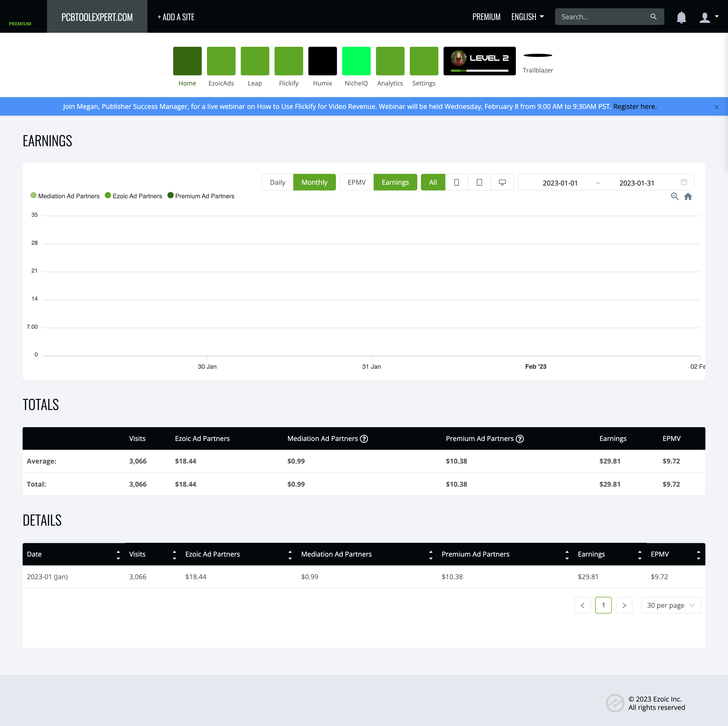Filter chart by desktop device
The image size is (728, 726).
point(502,182)
